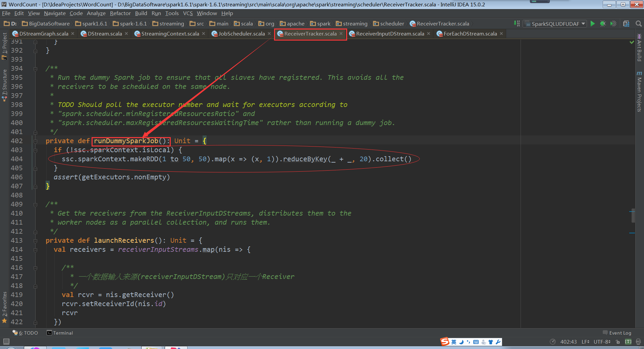Close the ForEachDStream.scala tab

point(501,34)
